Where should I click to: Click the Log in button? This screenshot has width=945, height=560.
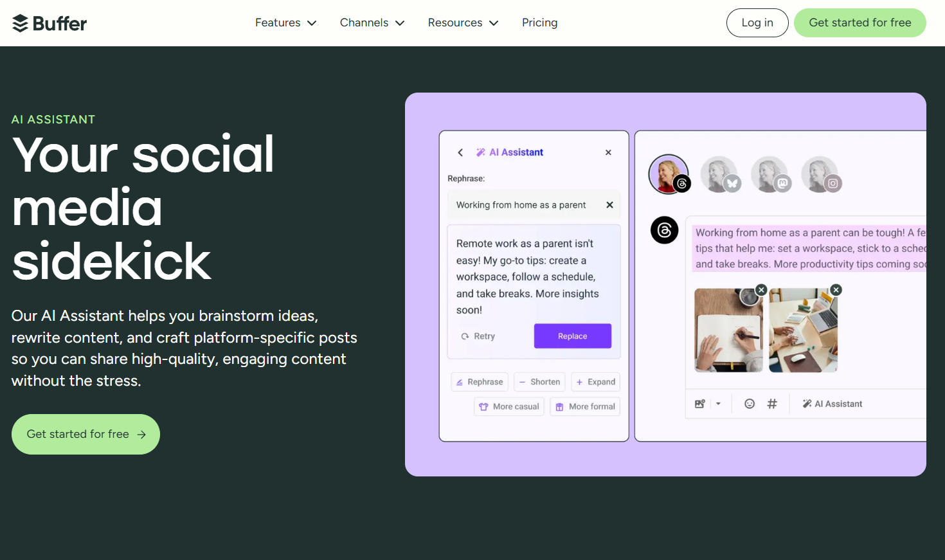click(757, 23)
